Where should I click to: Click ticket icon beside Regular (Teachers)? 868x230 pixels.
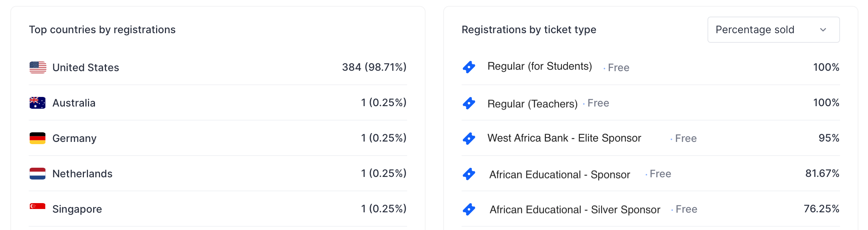tap(469, 103)
